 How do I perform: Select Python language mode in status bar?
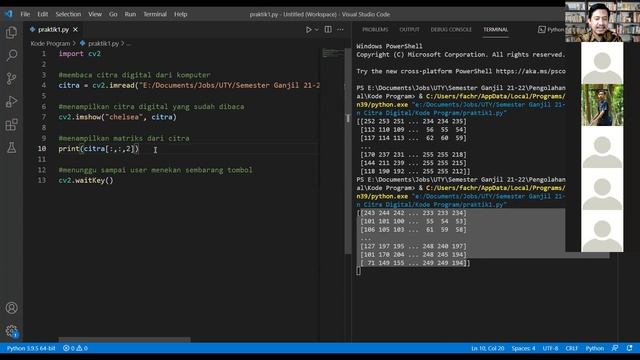click(595, 348)
